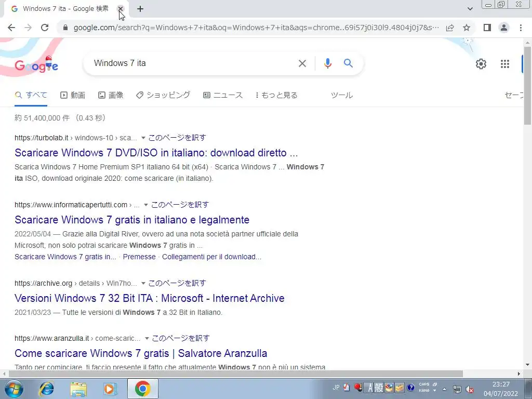Clear the search box text
Screen dimensions: 532x399
tap(302, 63)
